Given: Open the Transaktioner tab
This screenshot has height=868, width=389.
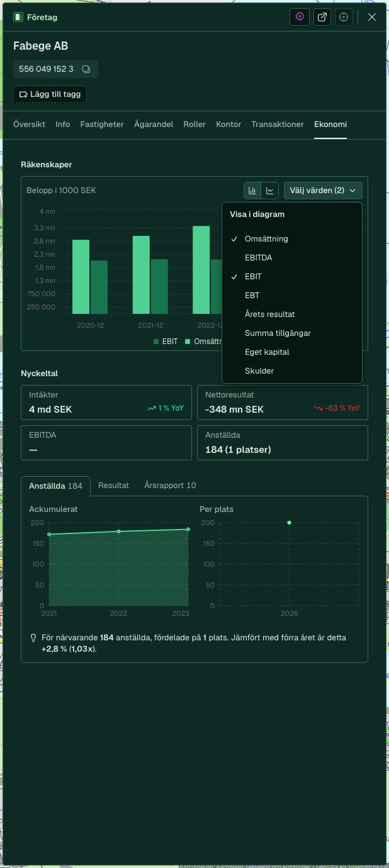Looking at the screenshot, I should tap(278, 125).
